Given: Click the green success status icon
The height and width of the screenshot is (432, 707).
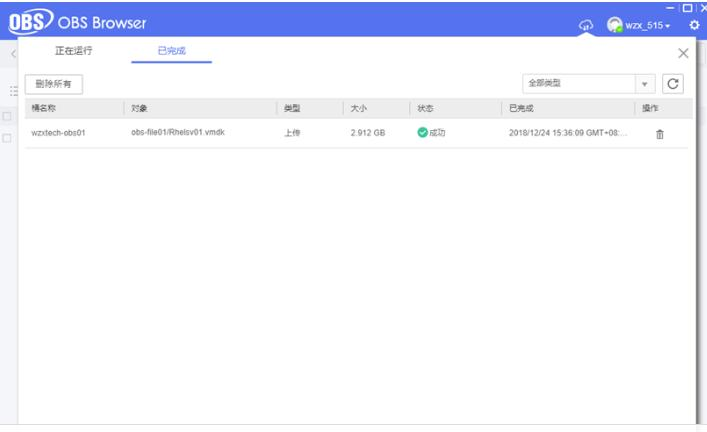Looking at the screenshot, I should tap(422, 132).
